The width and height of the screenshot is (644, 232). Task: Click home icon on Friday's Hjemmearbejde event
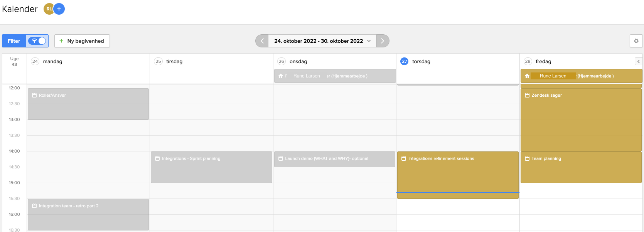point(527,76)
